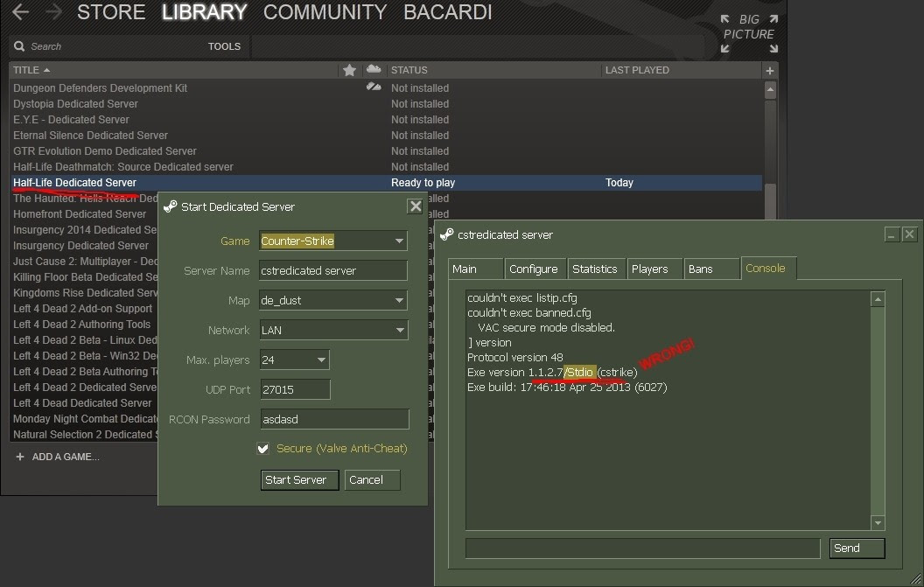Cancel the Start Dedicated Server dialog
Image resolution: width=924 pixels, height=587 pixels.
click(x=373, y=479)
